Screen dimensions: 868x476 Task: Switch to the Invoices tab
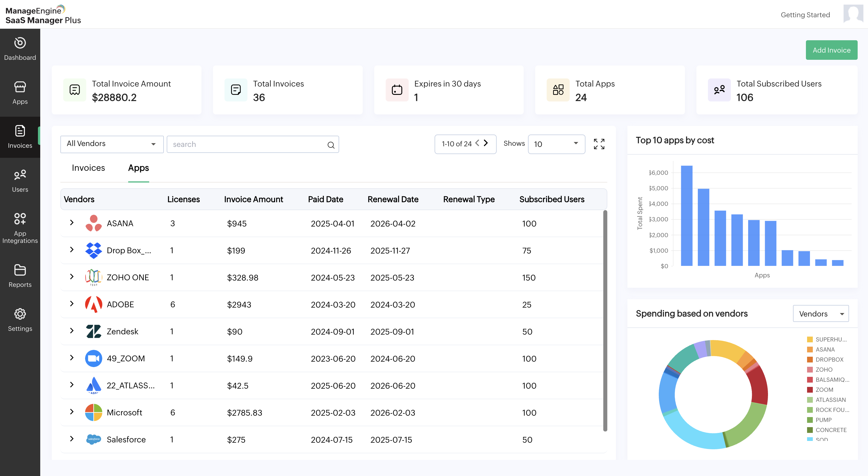pyautogui.click(x=88, y=168)
